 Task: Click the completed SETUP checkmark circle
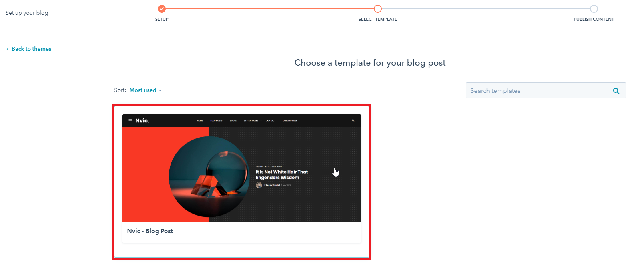tap(161, 8)
